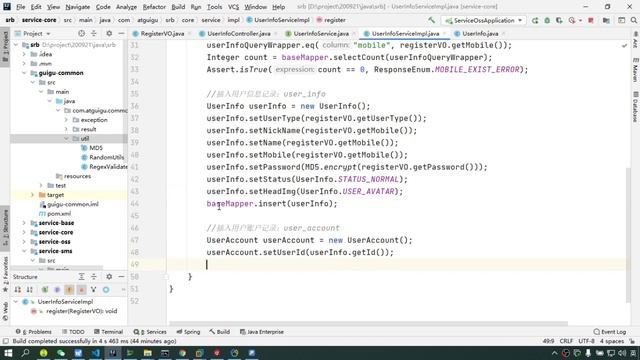Click UTF-8 encoding in status bar
This screenshot has height=360, width=640.
pos(587,341)
